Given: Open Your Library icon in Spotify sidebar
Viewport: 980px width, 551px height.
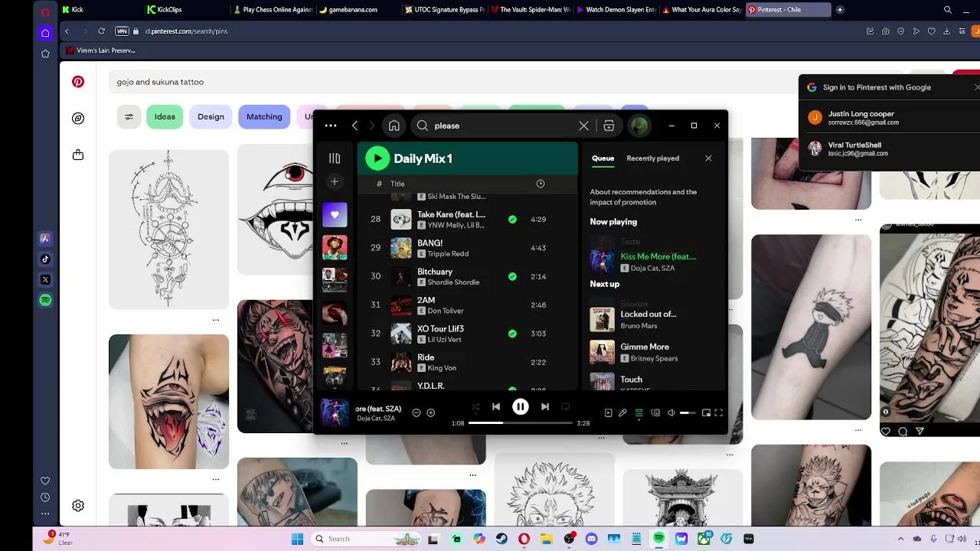Looking at the screenshot, I should click(x=335, y=158).
